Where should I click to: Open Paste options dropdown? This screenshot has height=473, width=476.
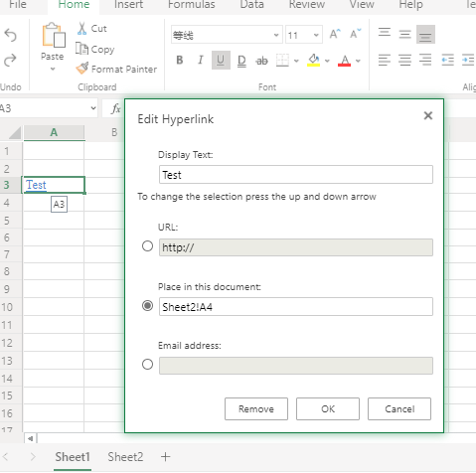click(x=53, y=70)
